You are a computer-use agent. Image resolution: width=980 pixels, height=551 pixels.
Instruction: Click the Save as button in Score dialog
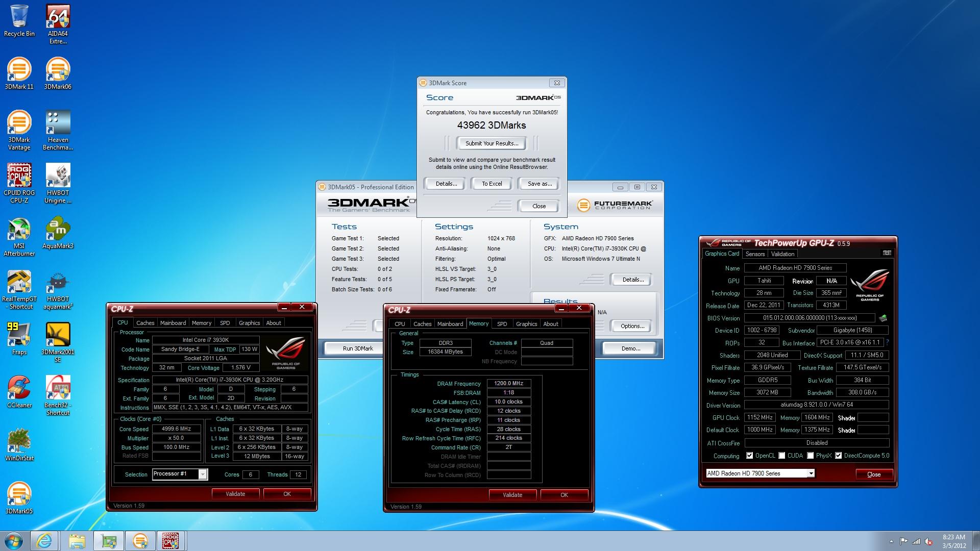[539, 184]
